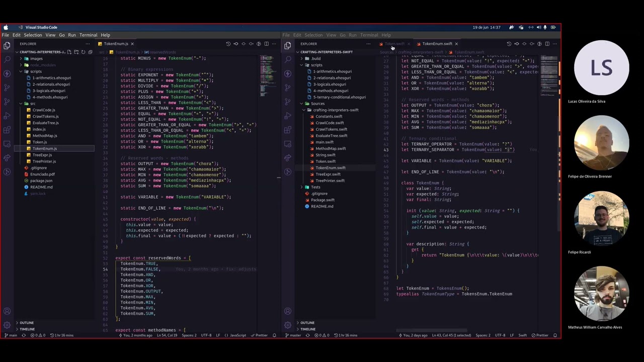Open editor more actions in right window
Viewport: 644px width, 362px height.
[554, 44]
